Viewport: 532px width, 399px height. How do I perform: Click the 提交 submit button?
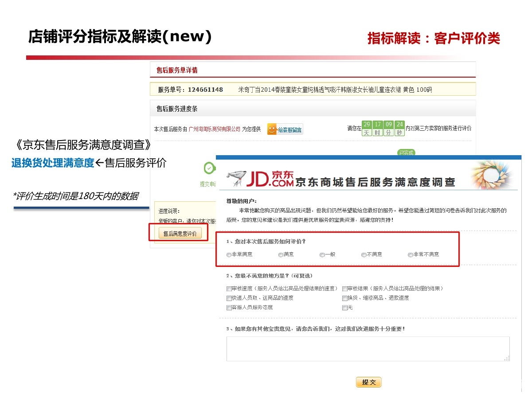coord(368,382)
